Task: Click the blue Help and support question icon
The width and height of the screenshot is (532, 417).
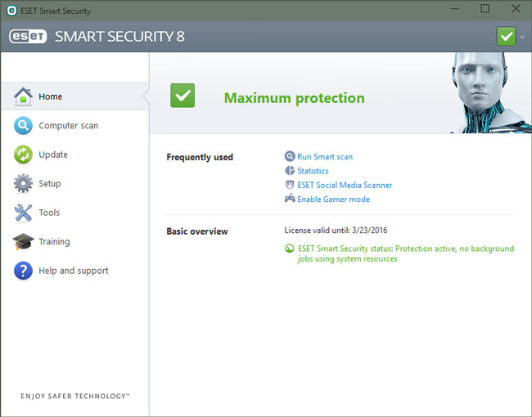Action: [23, 271]
